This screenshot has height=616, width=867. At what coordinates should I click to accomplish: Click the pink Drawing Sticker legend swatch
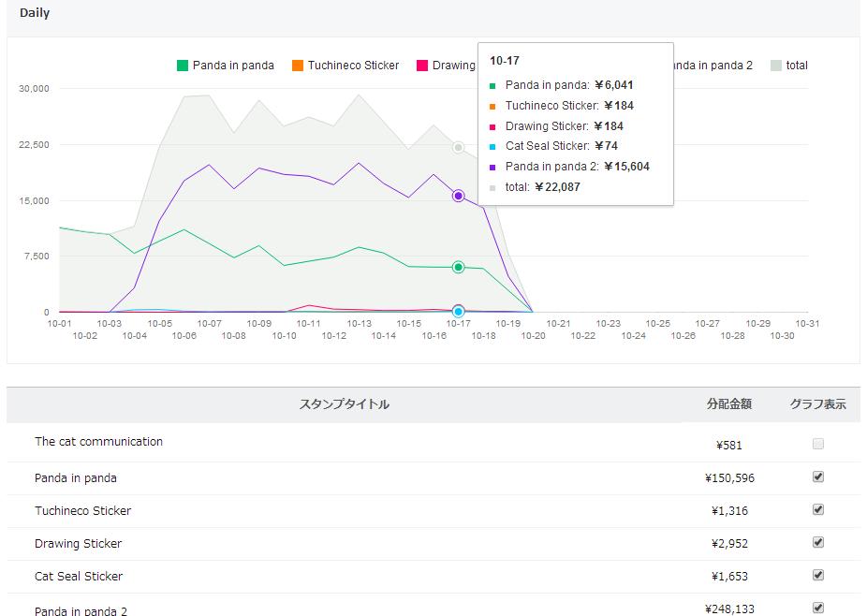pos(422,66)
